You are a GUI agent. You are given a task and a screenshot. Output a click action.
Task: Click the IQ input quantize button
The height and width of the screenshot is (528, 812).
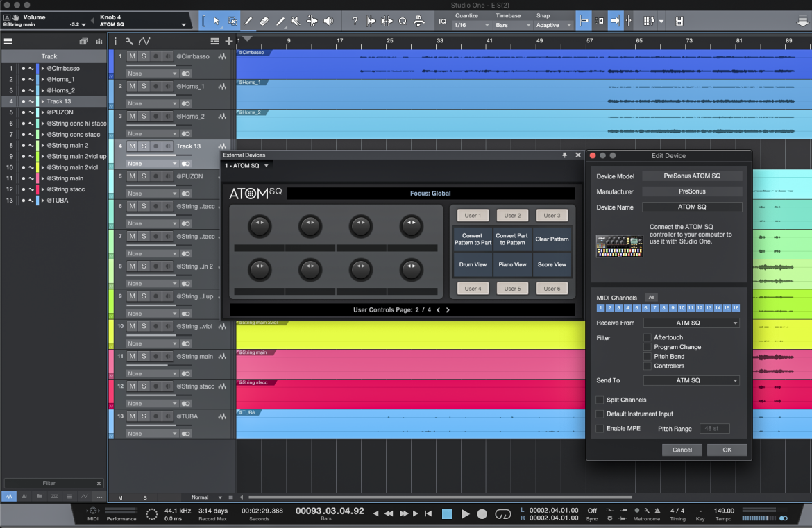(x=442, y=22)
